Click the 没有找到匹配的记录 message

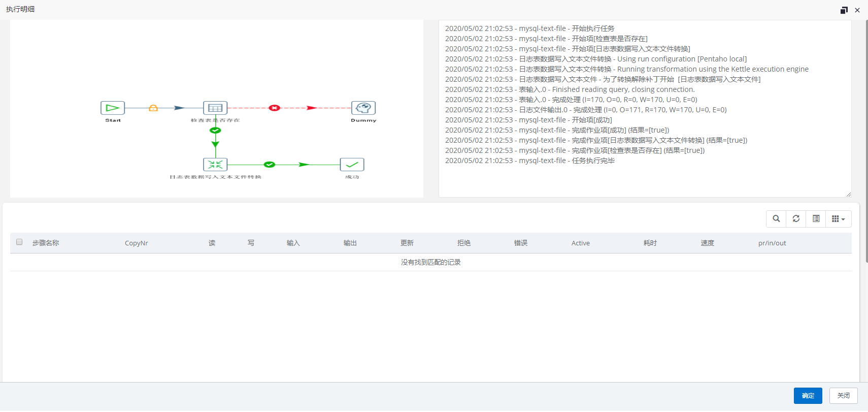click(430, 262)
